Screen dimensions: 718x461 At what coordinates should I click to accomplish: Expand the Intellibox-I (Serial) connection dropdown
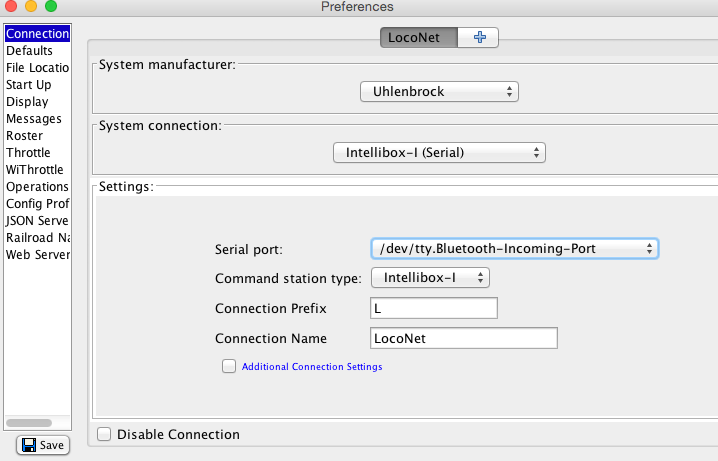pos(438,153)
